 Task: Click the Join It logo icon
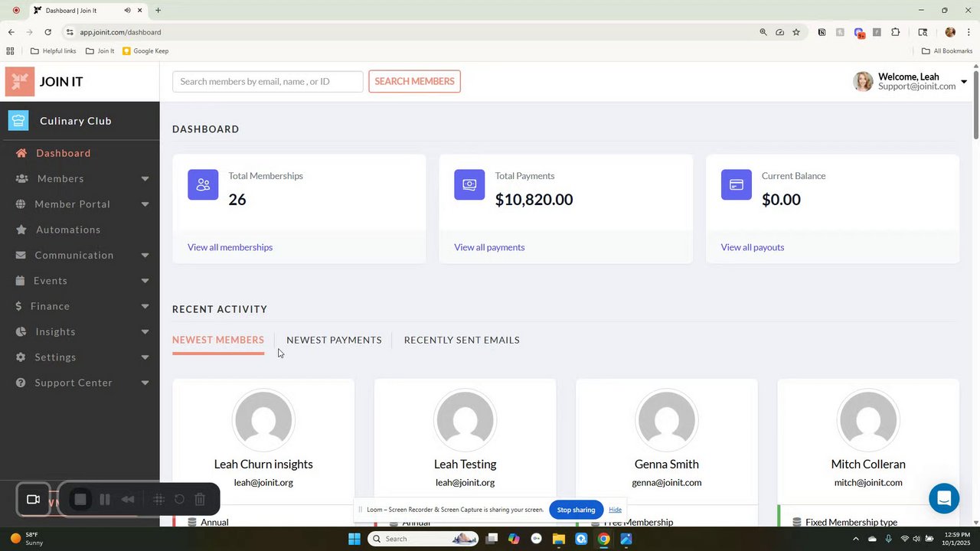point(20,81)
